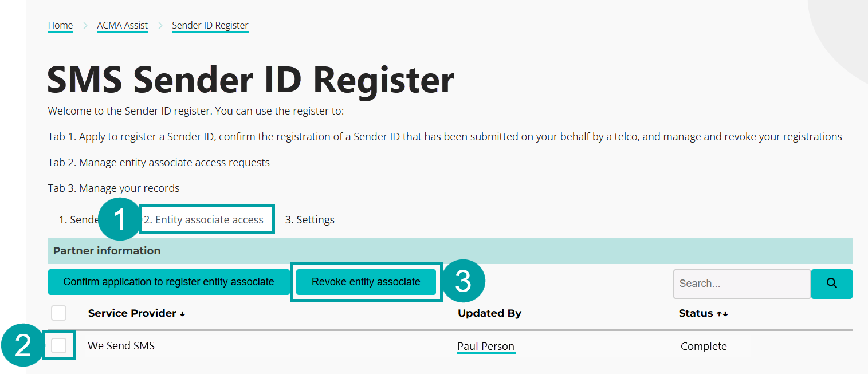This screenshot has height=374, width=868.
Task: Select the We Send SMS row checkbox
Action: [59, 345]
